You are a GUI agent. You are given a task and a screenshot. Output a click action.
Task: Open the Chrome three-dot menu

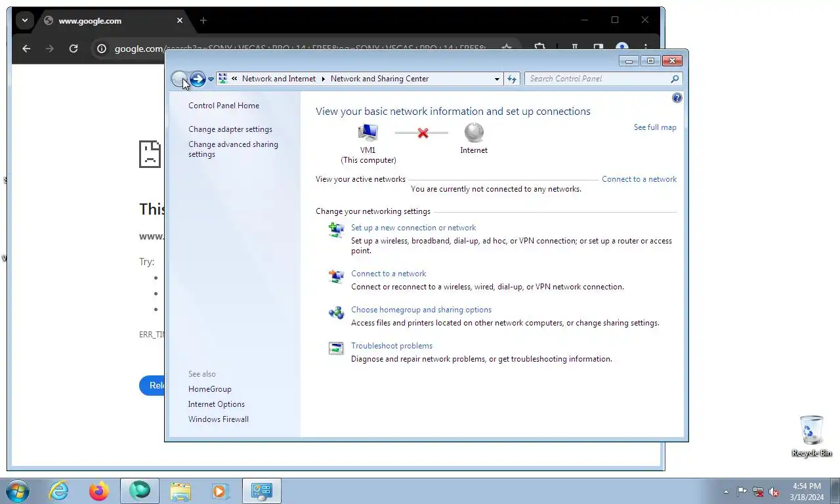point(646,49)
